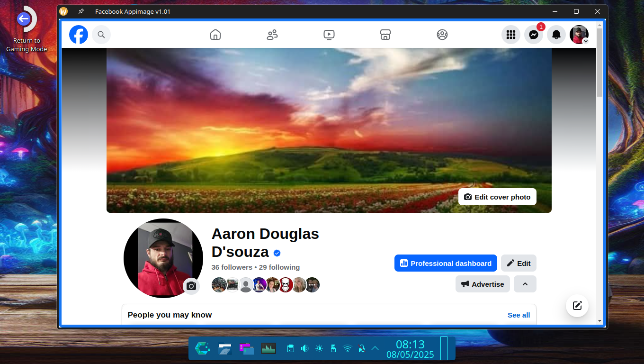Click the 08:13 clock
The height and width of the screenshot is (364, 644).
410,344
